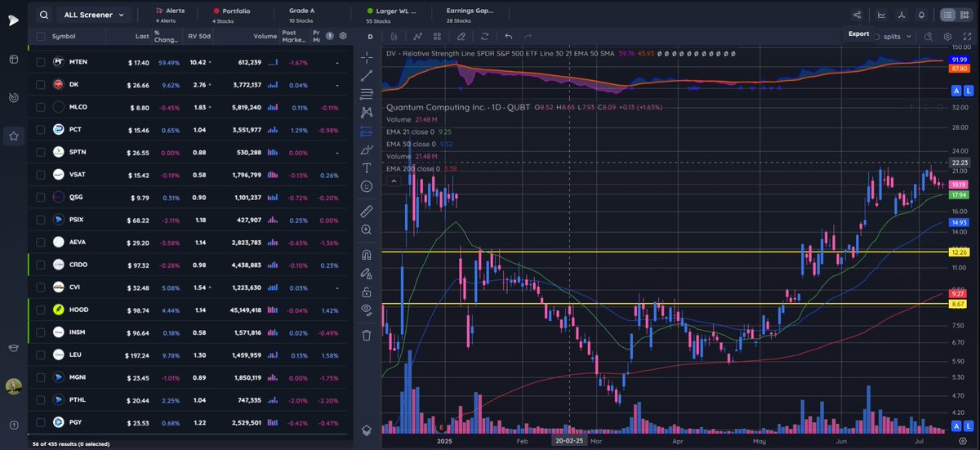Screen dimensions: 980x450
Task: Select the price range forecasting tool
Action: pos(367,131)
